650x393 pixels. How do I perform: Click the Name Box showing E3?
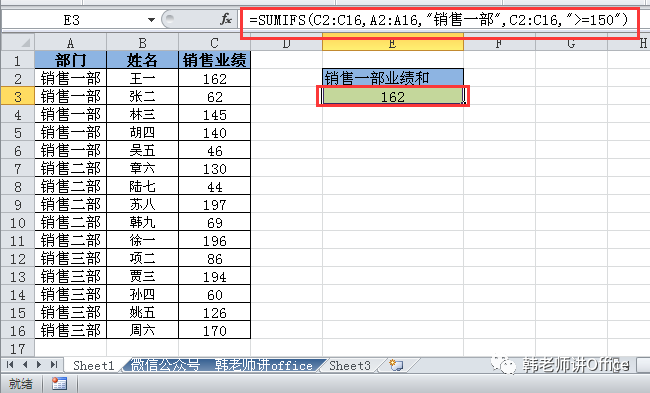72,19
